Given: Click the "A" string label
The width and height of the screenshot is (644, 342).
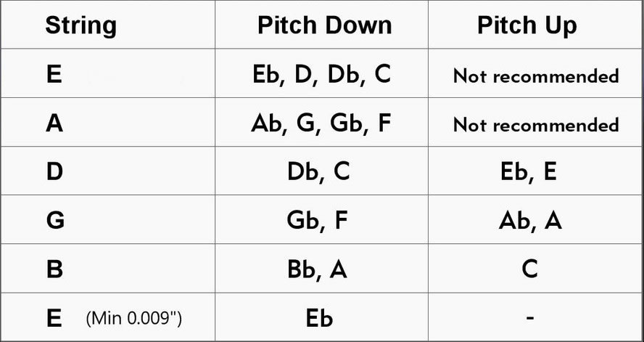Looking at the screenshot, I should click(54, 123).
